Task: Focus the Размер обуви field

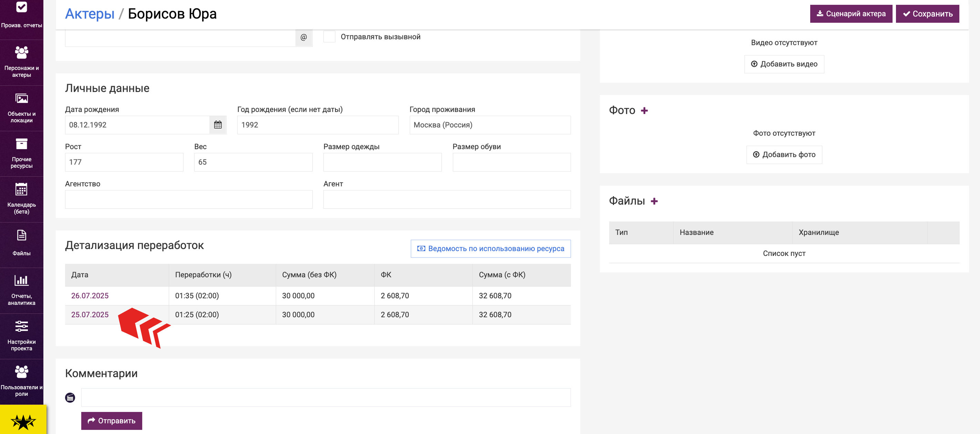Action: click(512, 162)
